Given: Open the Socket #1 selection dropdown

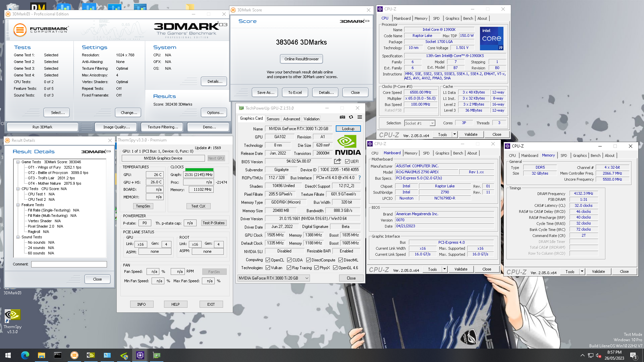Looking at the screenshot, I should click(420, 123).
